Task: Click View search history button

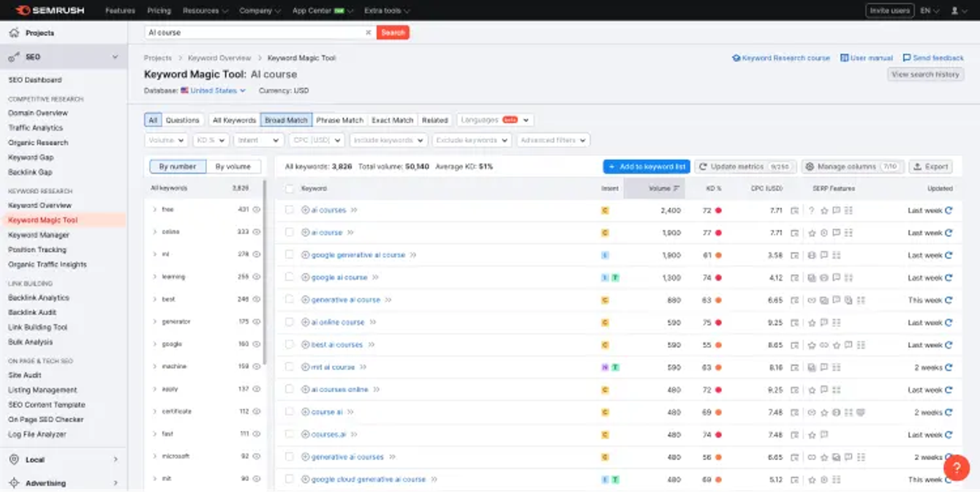Action: (925, 74)
